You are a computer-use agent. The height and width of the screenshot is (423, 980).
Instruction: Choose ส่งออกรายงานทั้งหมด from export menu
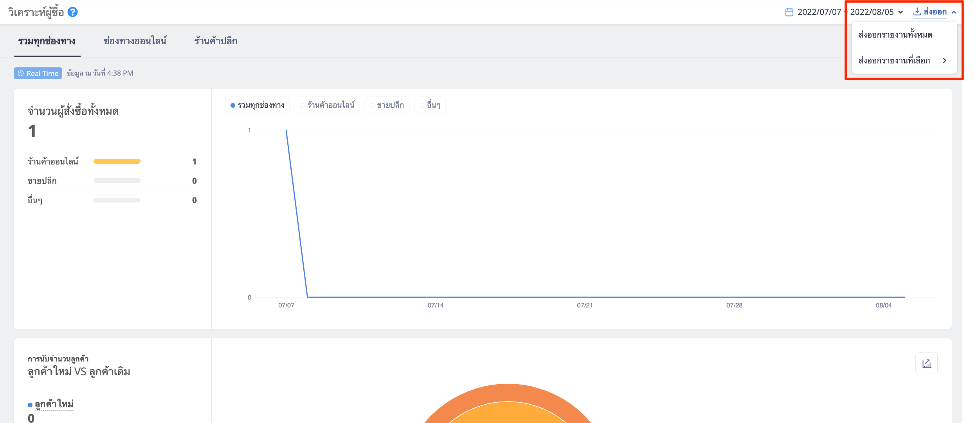[895, 35]
